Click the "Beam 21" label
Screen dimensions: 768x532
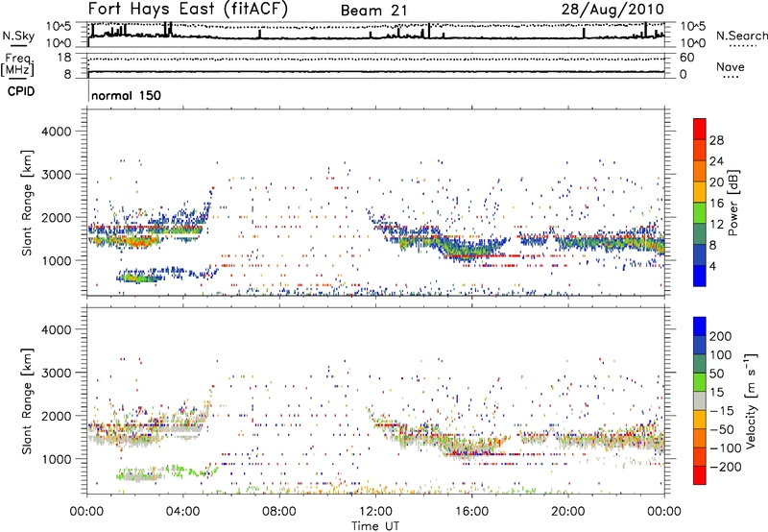pyautogui.click(x=373, y=11)
